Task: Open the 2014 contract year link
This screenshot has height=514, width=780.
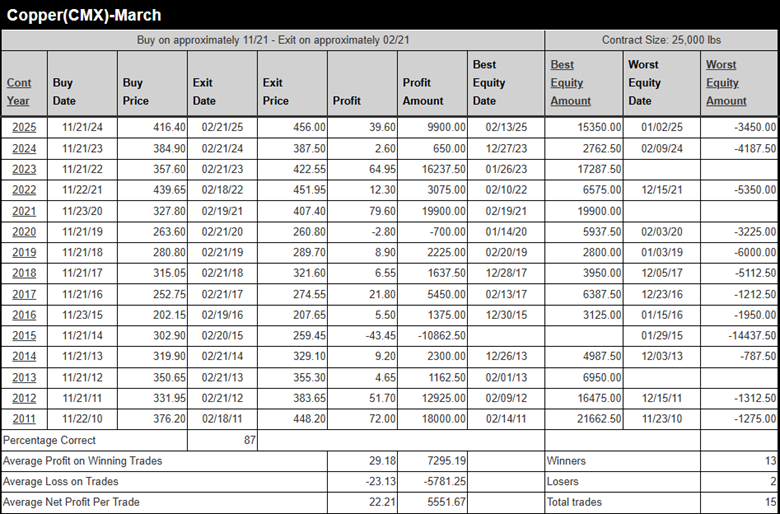Action: (x=24, y=356)
